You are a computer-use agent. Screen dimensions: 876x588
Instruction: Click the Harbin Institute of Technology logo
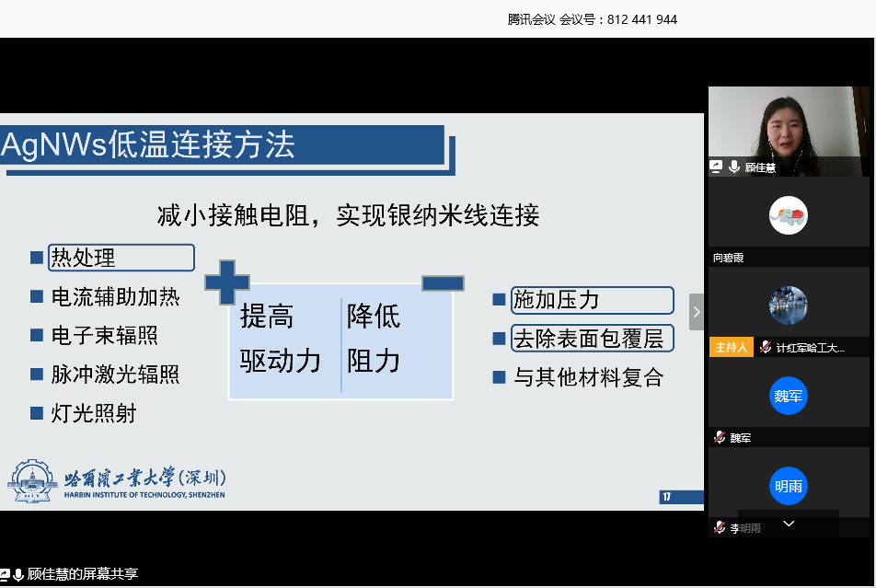point(30,479)
